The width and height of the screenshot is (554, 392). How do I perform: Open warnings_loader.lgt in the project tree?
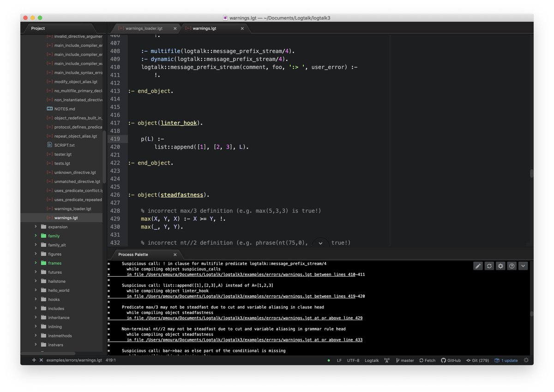[x=73, y=208]
